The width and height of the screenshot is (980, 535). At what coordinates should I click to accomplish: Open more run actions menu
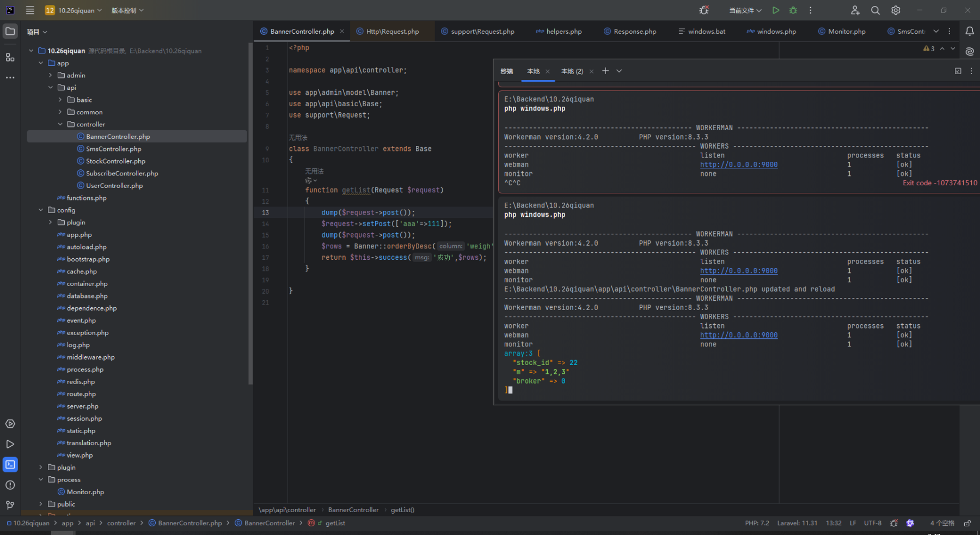pyautogui.click(x=811, y=10)
